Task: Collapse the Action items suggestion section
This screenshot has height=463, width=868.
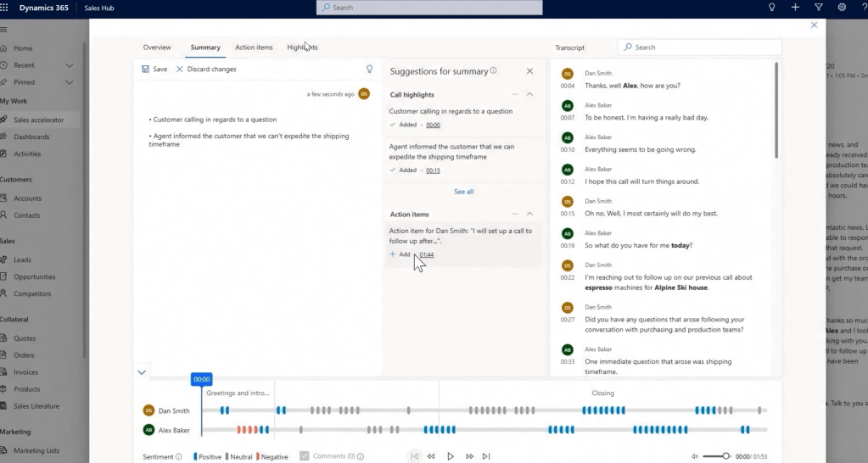Action: coord(529,215)
